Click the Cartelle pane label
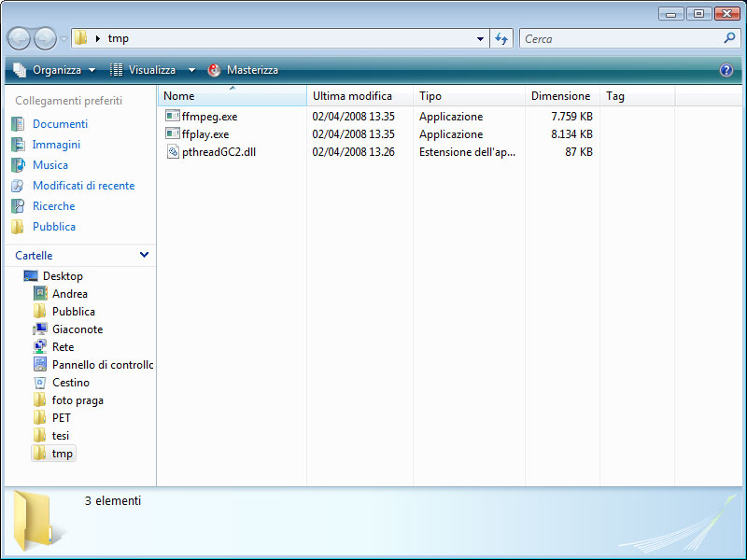The image size is (747, 560). click(x=34, y=255)
